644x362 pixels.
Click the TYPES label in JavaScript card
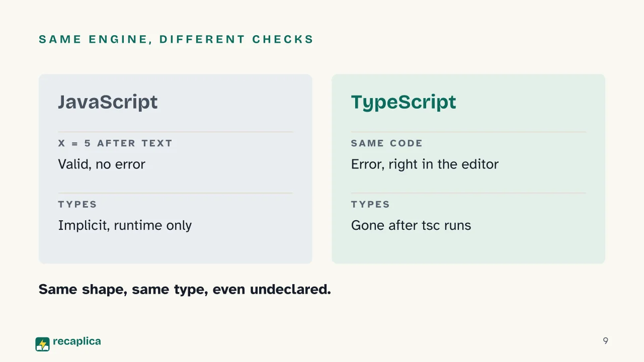click(77, 205)
